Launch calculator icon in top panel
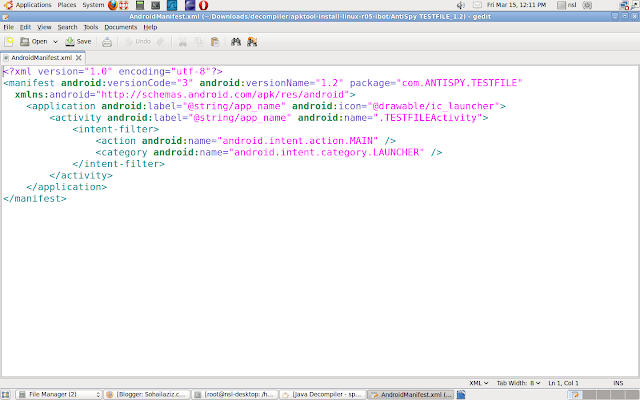Image resolution: width=640 pixels, height=400 pixels. [140, 5]
